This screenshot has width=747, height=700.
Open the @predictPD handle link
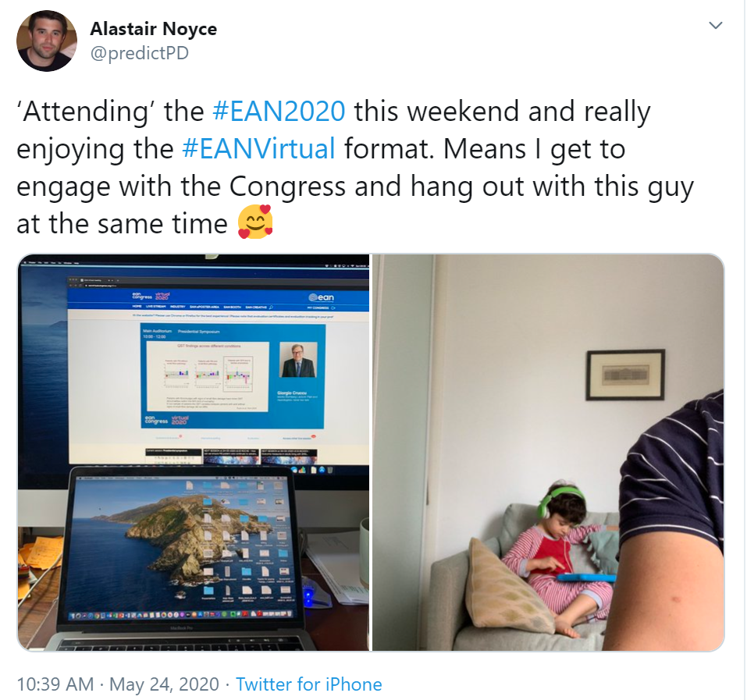139,53
